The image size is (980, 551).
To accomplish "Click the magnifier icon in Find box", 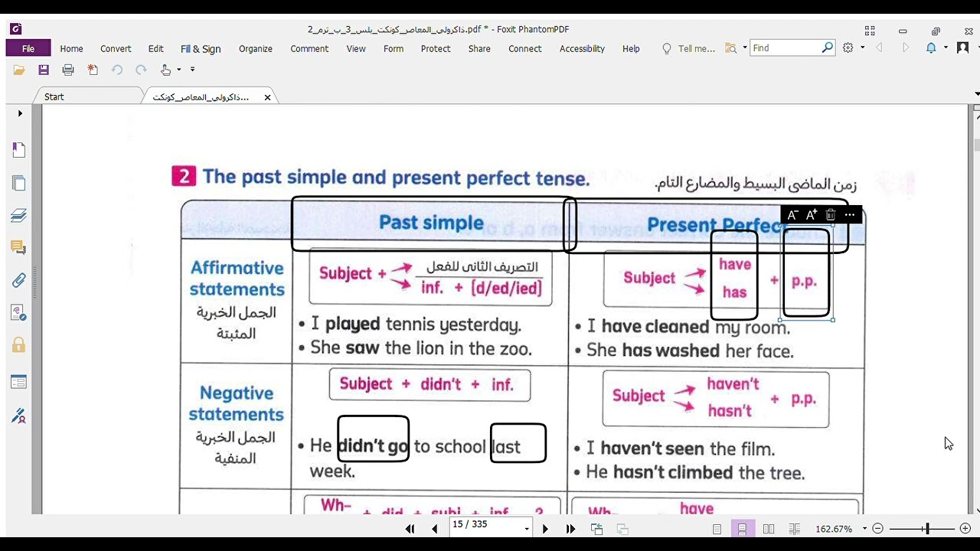I will coord(827,47).
